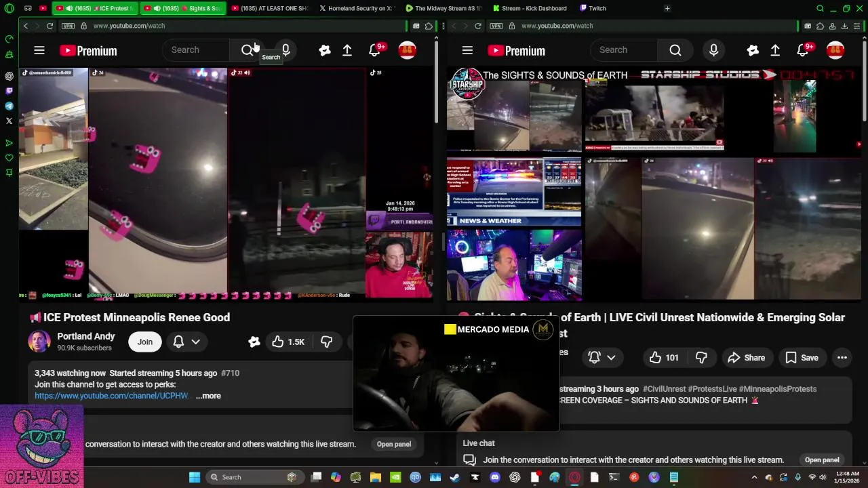
Task: Click the left YouTube search magnifier button
Action: (248, 50)
